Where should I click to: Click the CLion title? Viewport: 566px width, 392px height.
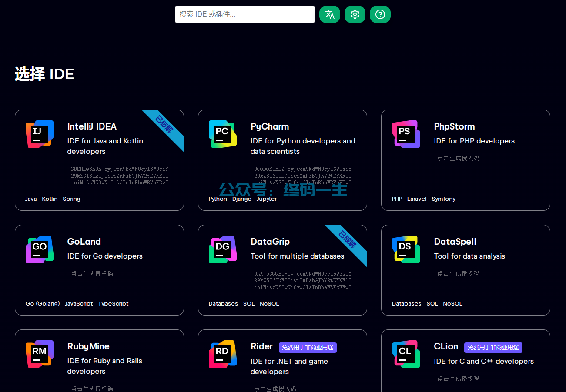pos(446,346)
